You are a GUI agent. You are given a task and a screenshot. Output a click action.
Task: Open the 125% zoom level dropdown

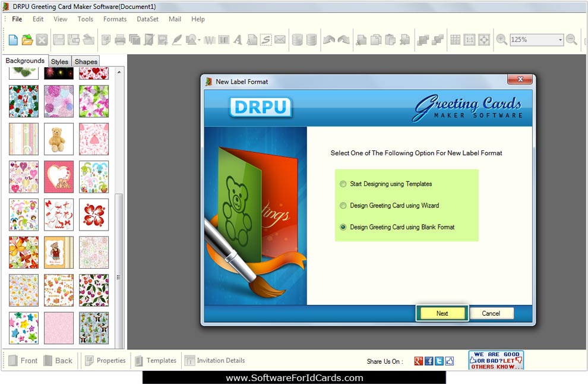point(560,40)
